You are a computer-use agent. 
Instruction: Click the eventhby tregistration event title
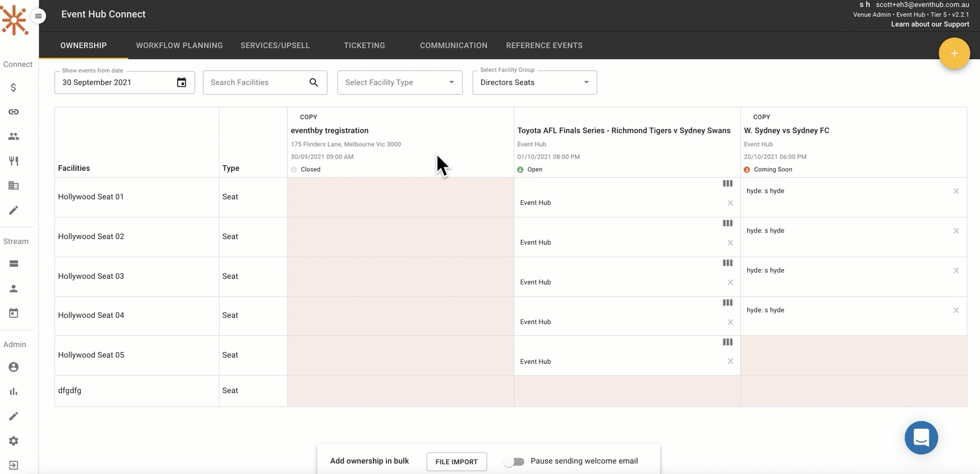coord(330,130)
